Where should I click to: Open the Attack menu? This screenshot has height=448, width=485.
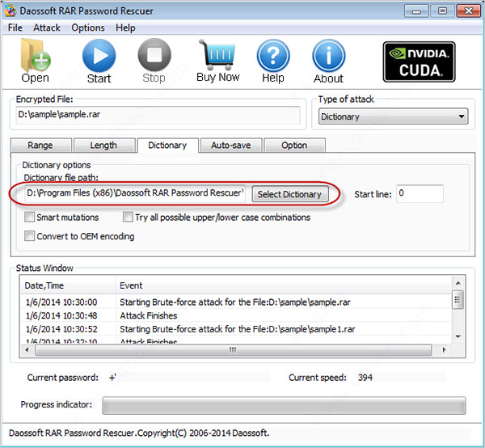click(47, 27)
